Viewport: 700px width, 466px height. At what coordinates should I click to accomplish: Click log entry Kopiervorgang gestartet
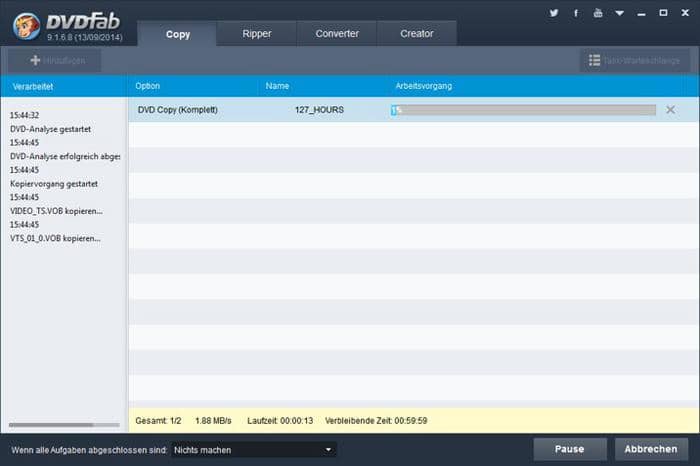[x=54, y=184]
